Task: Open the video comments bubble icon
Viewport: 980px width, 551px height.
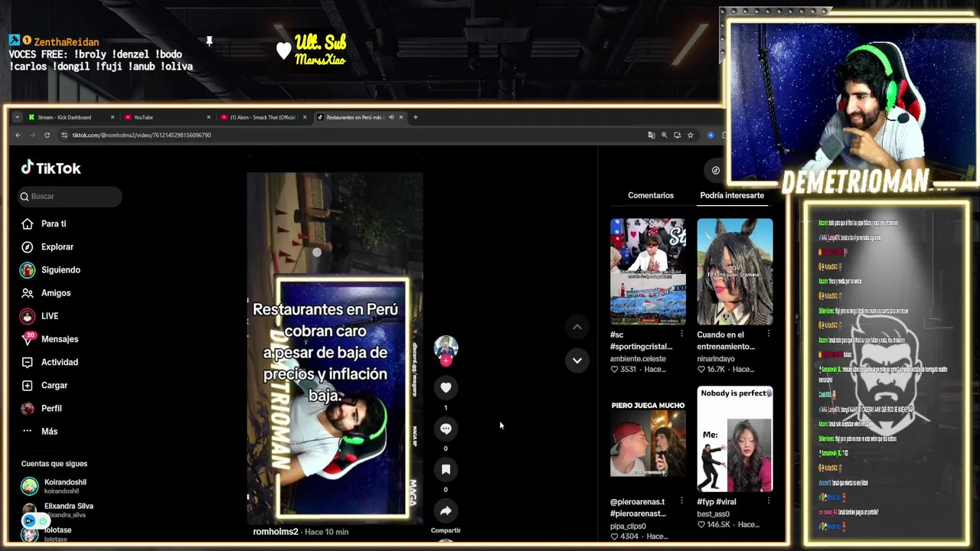Action: [446, 429]
